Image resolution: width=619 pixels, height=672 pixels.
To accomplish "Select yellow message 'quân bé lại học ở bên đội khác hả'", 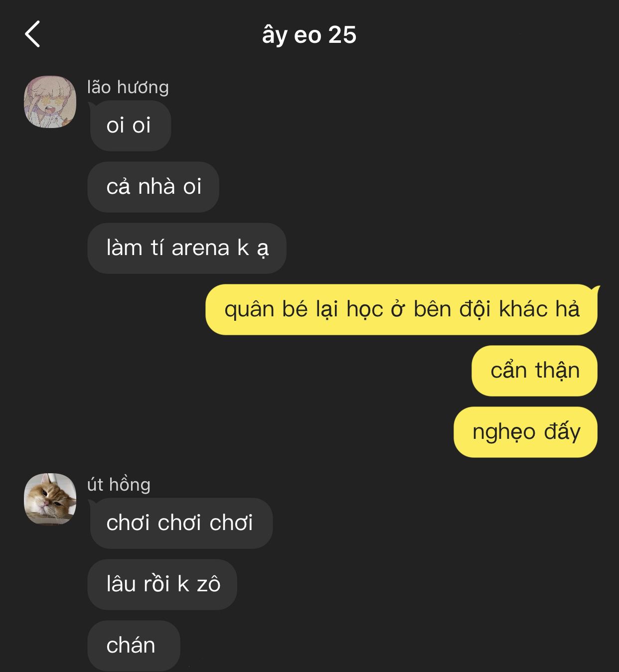I will (x=402, y=309).
